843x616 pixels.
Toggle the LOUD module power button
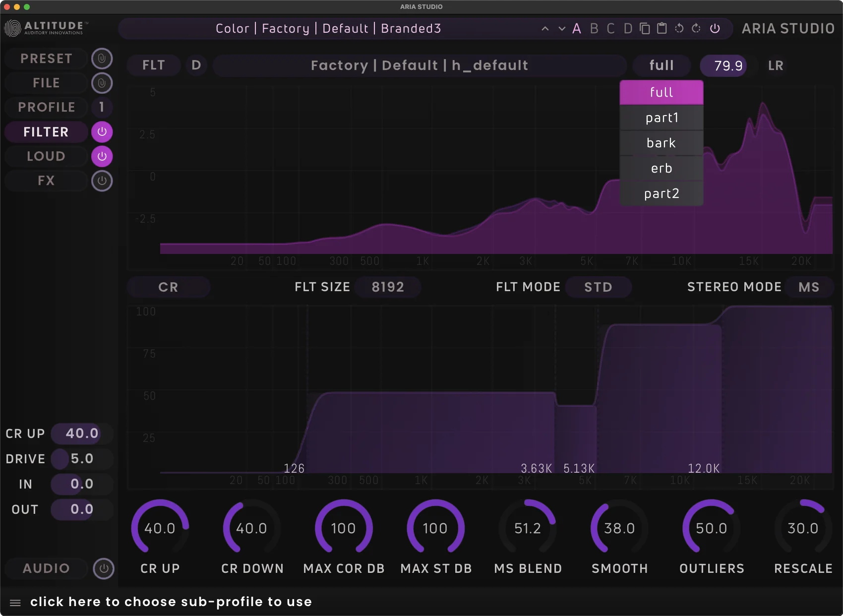tap(102, 156)
